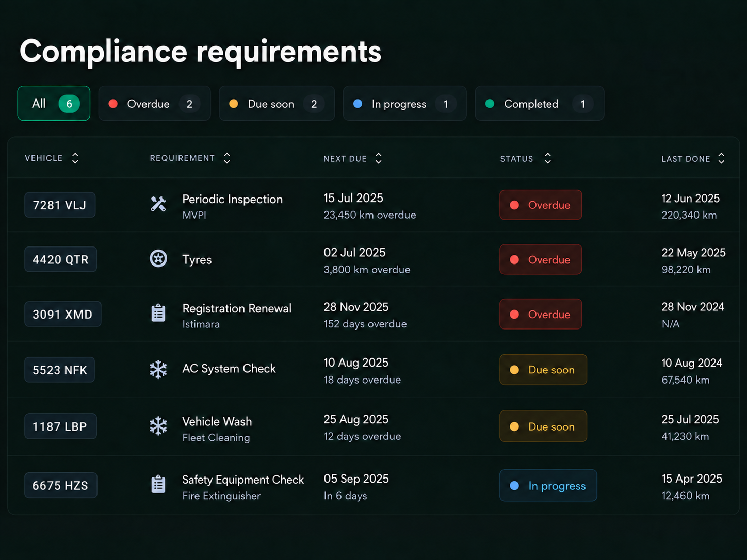This screenshot has height=560, width=747.
Task: Click the Due soon status for Vehicle Wash
Action: tap(543, 426)
